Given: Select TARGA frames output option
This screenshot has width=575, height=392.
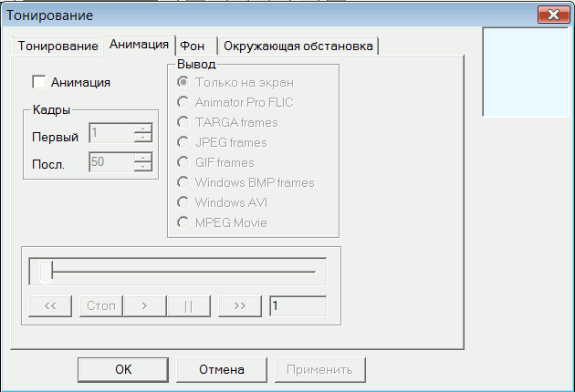Looking at the screenshot, I should 183,122.
